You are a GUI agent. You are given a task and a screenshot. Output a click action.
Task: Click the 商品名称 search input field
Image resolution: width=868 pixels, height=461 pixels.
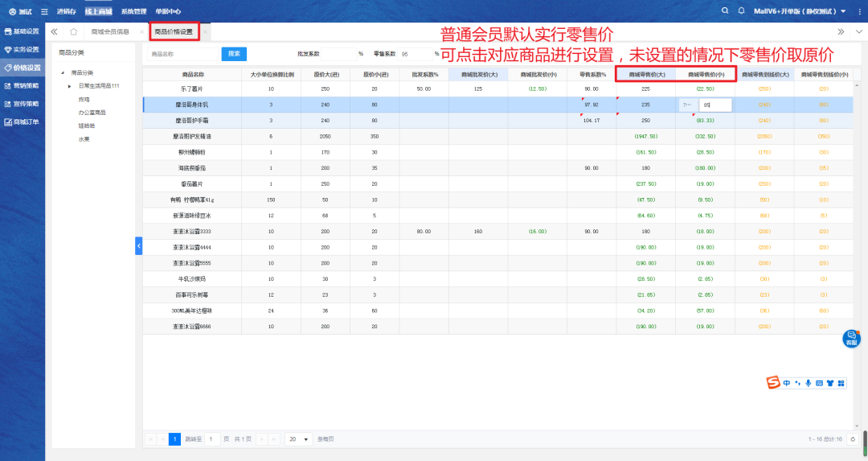click(x=184, y=54)
